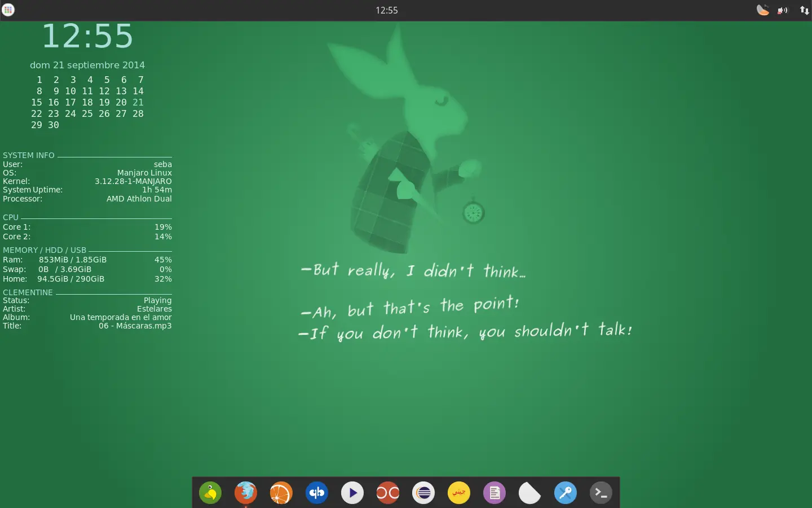Screen dimensions: 812x508
Task: Click the kernel value '3.12.28-1-MANJARO'
Action: click(133, 181)
